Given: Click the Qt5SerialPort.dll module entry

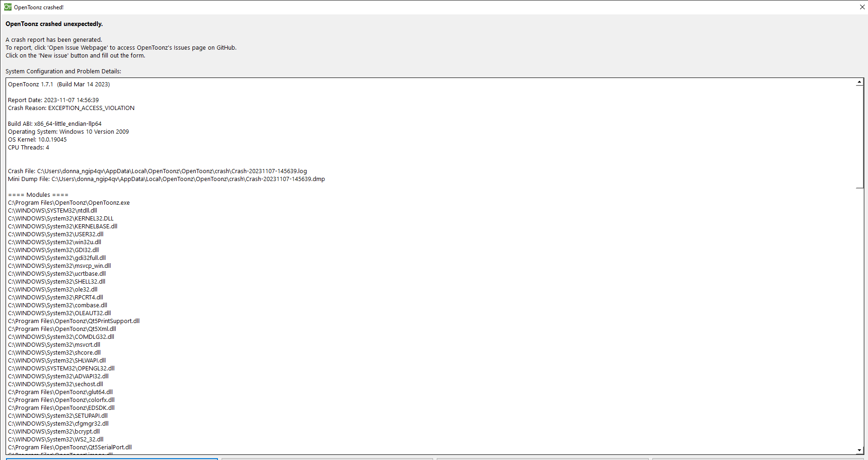Looking at the screenshot, I should pos(70,447).
